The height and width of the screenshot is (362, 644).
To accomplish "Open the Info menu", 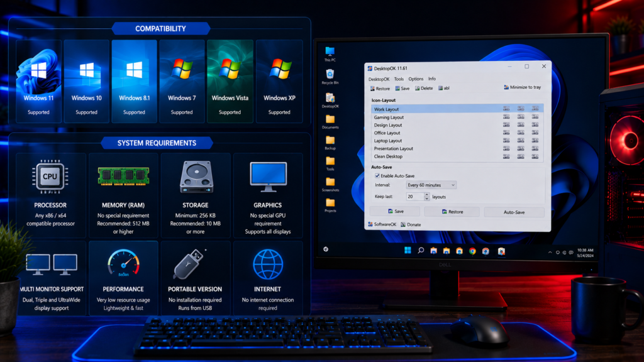I will point(432,79).
